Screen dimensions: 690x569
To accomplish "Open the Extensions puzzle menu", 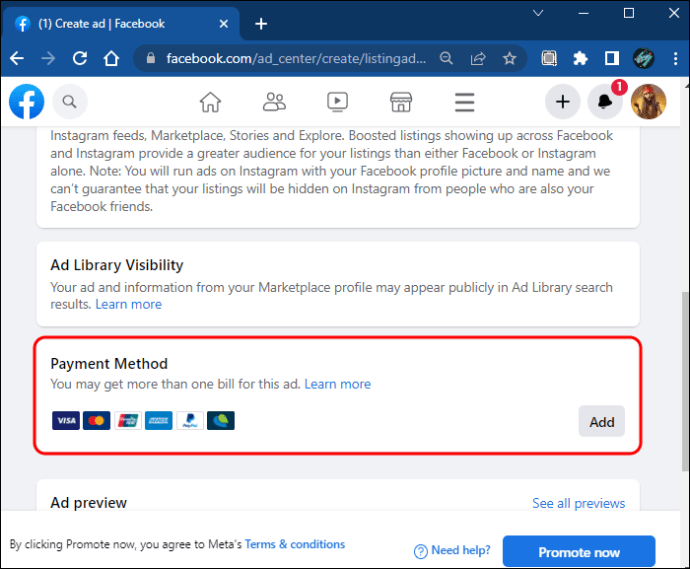I will tap(580, 58).
